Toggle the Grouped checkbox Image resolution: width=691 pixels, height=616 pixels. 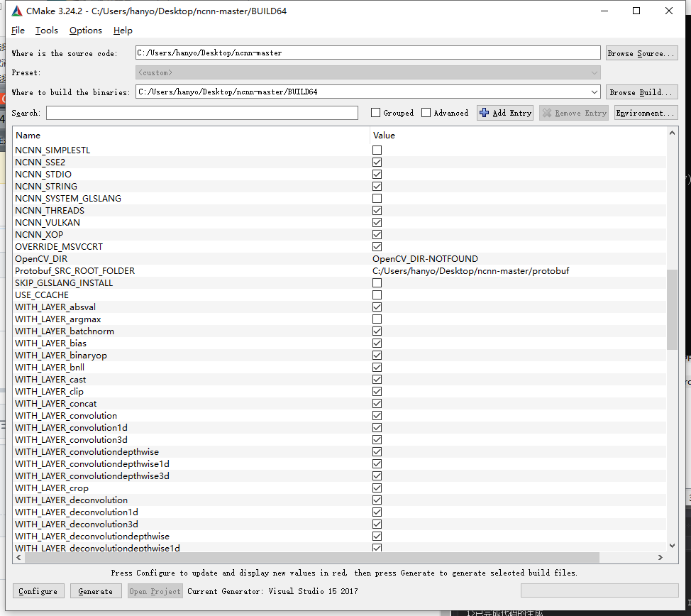pos(375,113)
